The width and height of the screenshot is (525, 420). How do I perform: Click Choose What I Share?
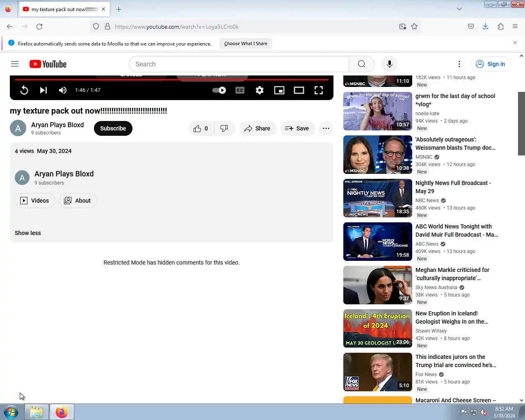(x=246, y=43)
